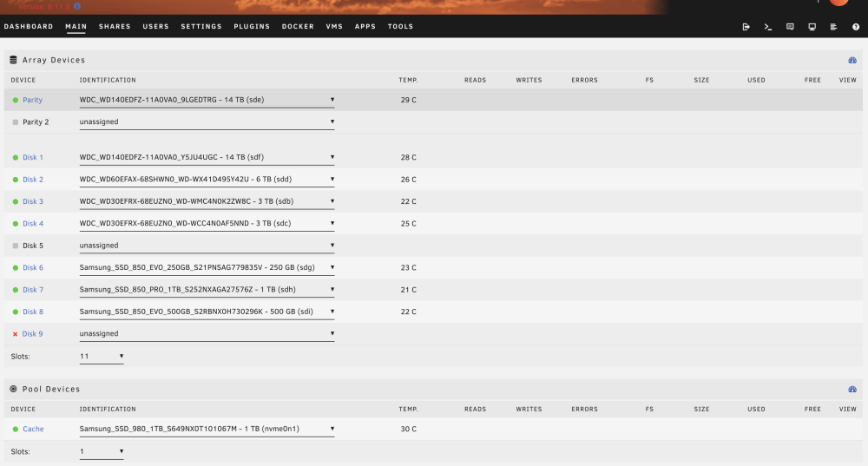The image size is (868, 466).
Task: Open the system info monitor icon
Action: point(812,27)
